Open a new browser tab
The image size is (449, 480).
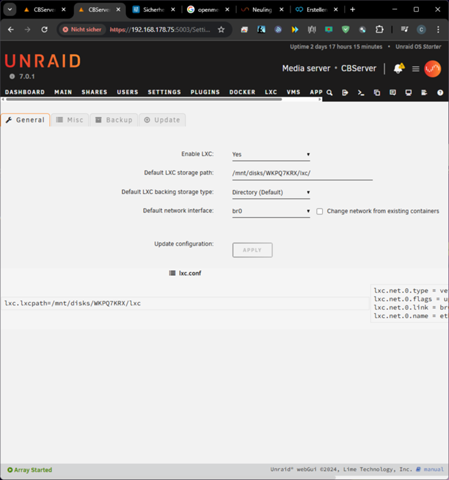pyautogui.click(x=352, y=10)
